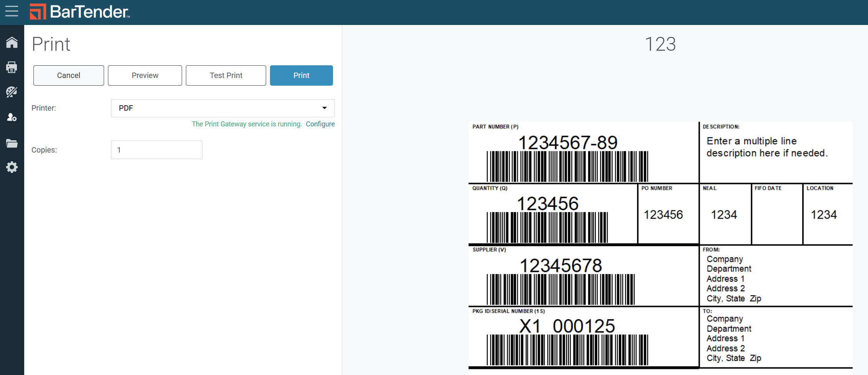Open the printer section in the sidebar

pyautogui.click(x=12, y=67)
